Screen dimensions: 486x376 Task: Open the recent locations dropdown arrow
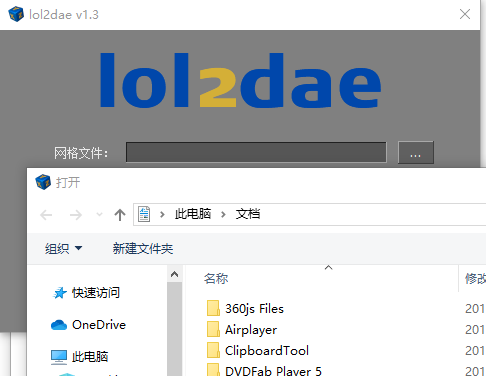[x=99, y=215]
